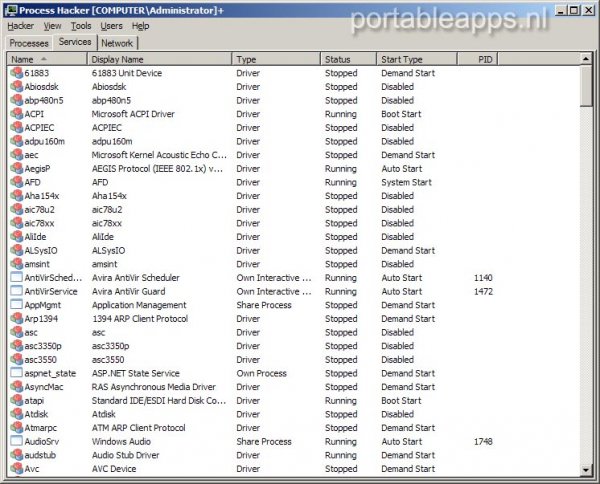Screen dimensions: 600x484
Task: Click the Process Hacker title bar icon
Action: pos(11,10)
